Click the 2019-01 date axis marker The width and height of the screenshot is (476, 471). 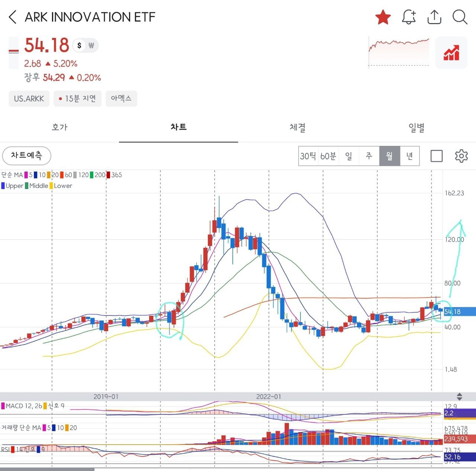[x=106, y=397]
